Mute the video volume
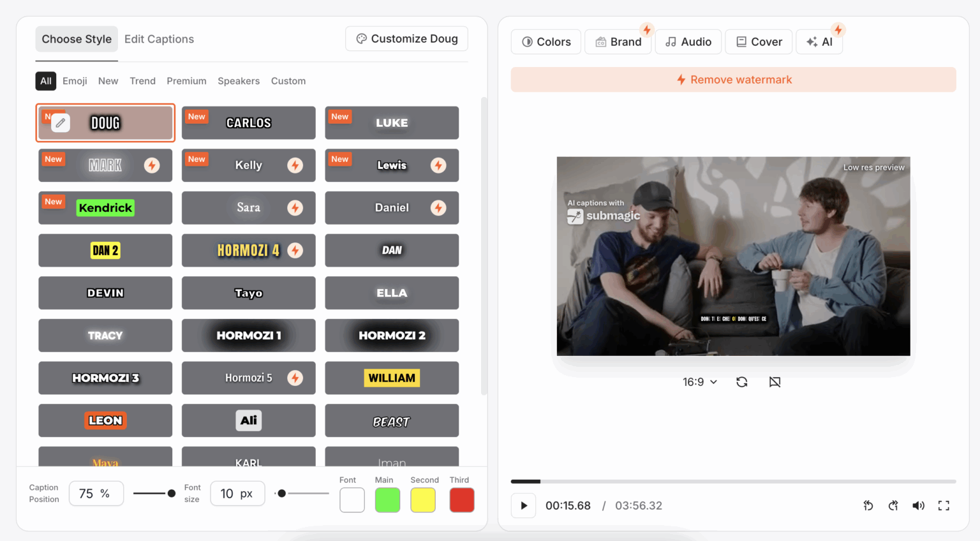Image resolution: width=980 pixels, height=541 pixels. 918,506
